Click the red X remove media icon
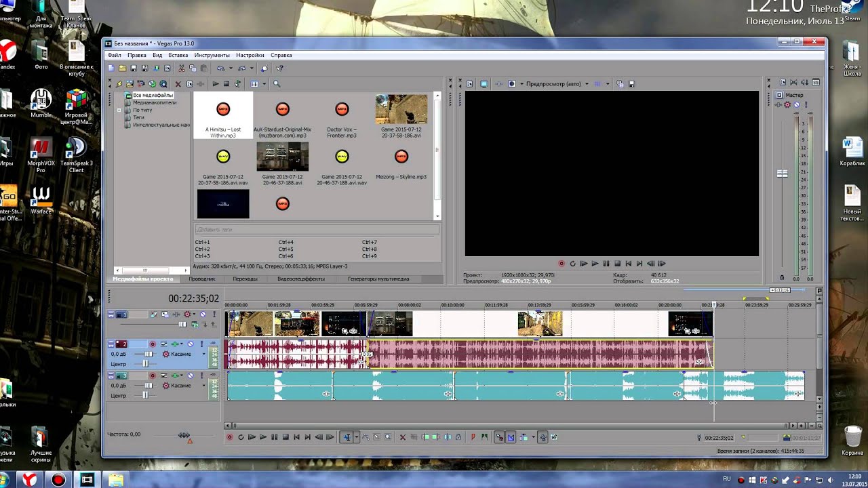 click(178, 84)
